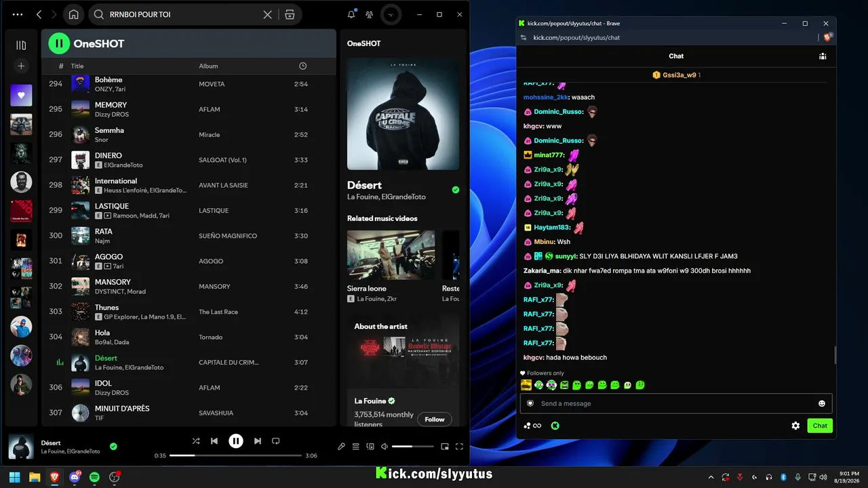
Task: Create a new playlist with plus button
Action: click(21, 66)
